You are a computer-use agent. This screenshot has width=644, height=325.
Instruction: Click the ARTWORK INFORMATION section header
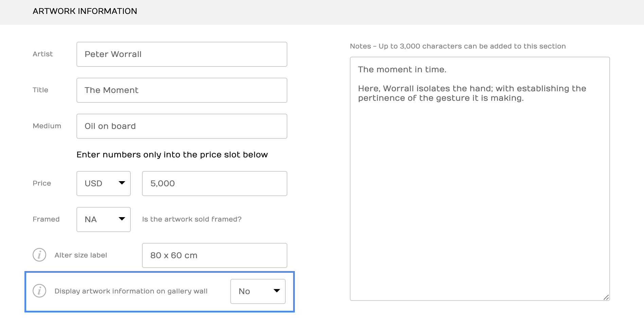[x=85, y=11]
